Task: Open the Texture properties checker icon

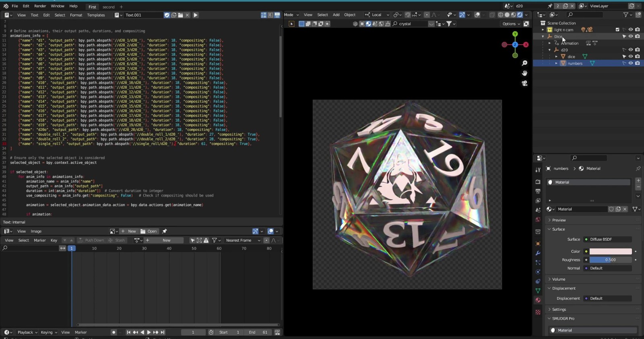Action: coord(538,312)
